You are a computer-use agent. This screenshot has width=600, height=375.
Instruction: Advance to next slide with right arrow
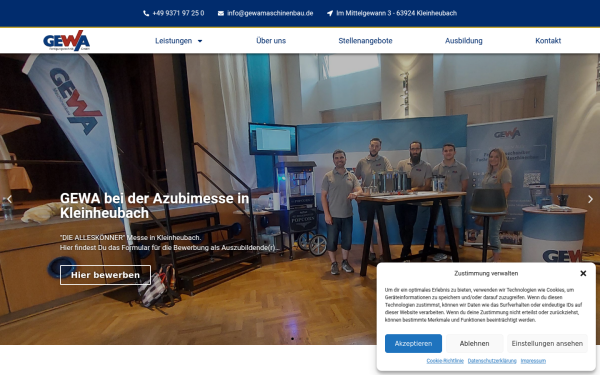click(x=590, y=199)
